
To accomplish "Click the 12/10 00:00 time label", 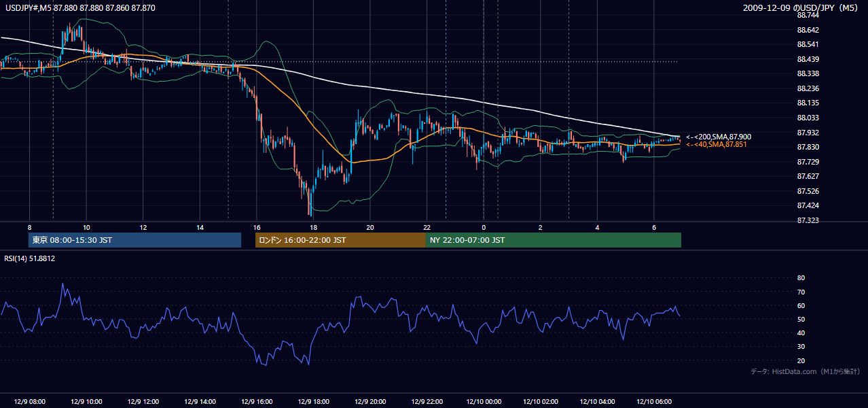I will pos(484,401).
